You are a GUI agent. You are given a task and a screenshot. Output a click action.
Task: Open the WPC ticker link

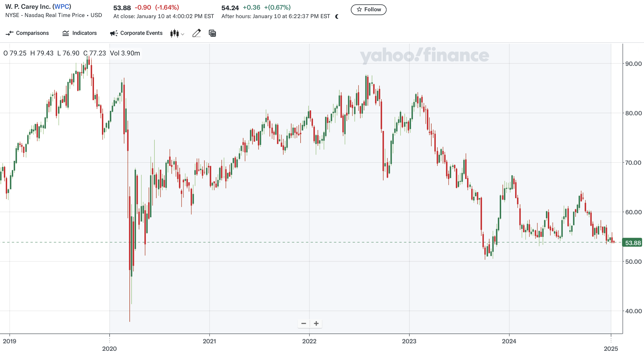tap(62, 7)
